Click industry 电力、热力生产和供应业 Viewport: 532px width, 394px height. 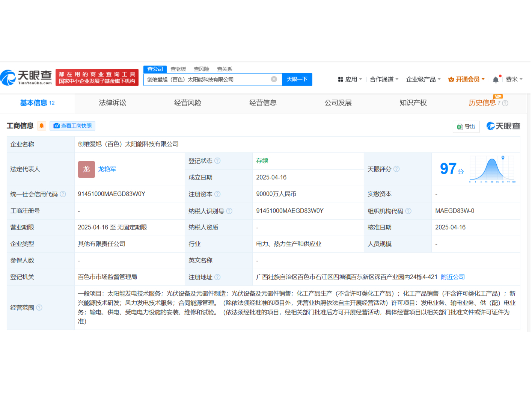click(x=289, y=244)
